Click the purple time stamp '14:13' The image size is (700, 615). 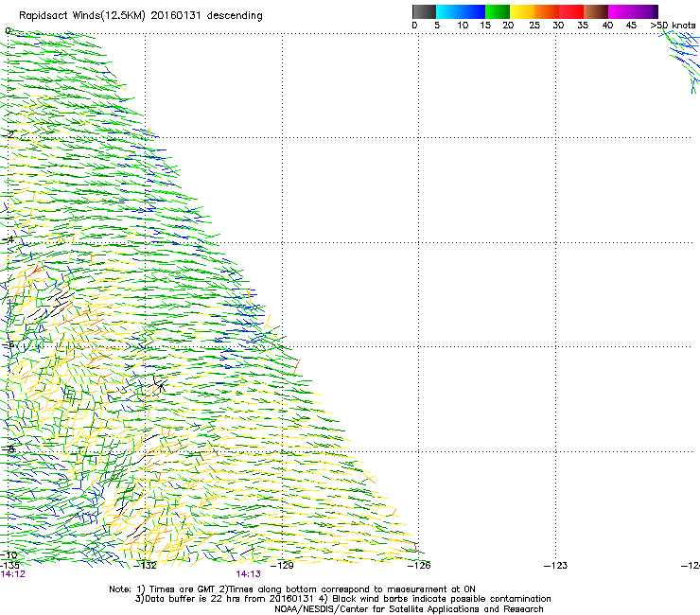248,574
